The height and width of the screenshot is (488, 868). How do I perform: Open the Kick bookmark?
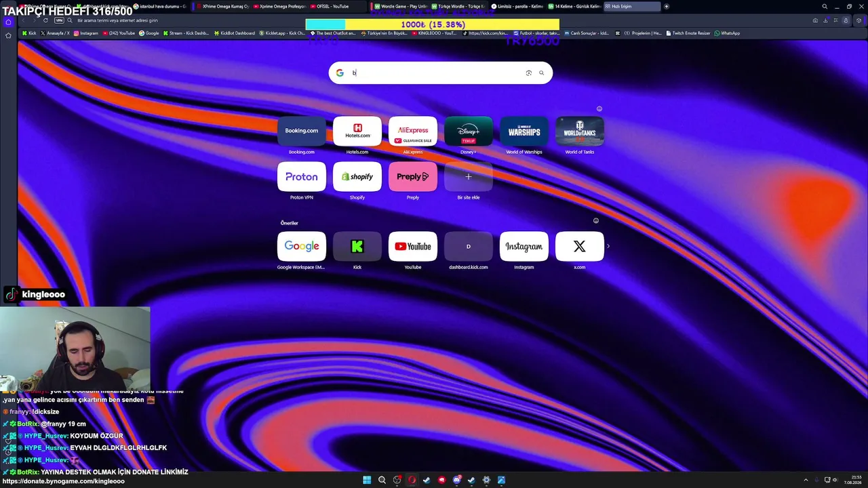click(x=29, y=33)
